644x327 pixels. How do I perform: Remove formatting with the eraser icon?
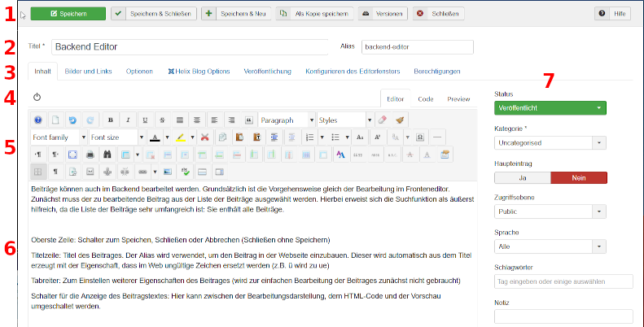click(382, 120)
